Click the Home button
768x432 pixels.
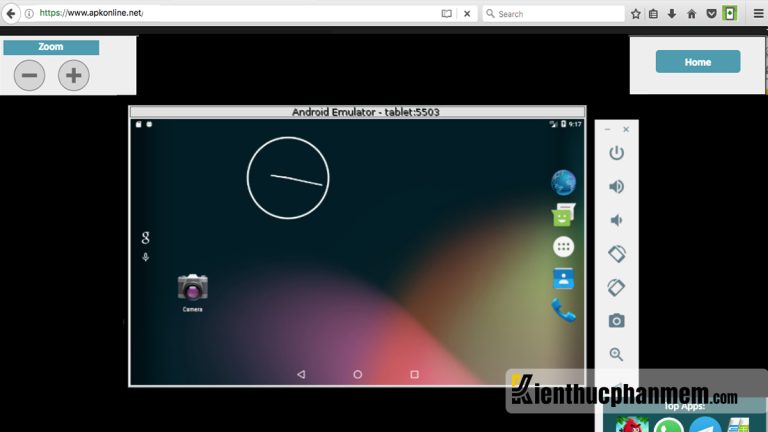pyautogui.click(x=698, y=62)
